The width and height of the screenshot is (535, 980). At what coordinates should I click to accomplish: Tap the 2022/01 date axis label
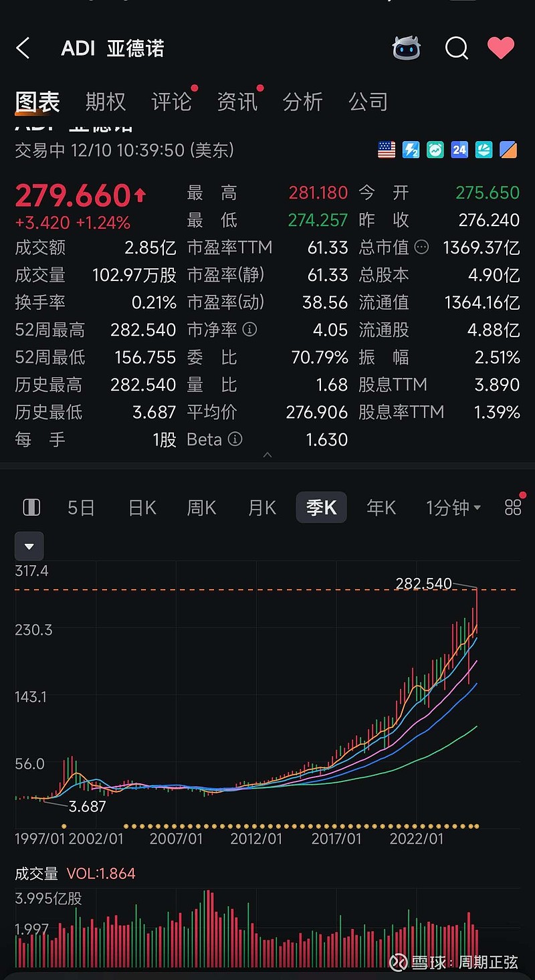coord(417,838)
